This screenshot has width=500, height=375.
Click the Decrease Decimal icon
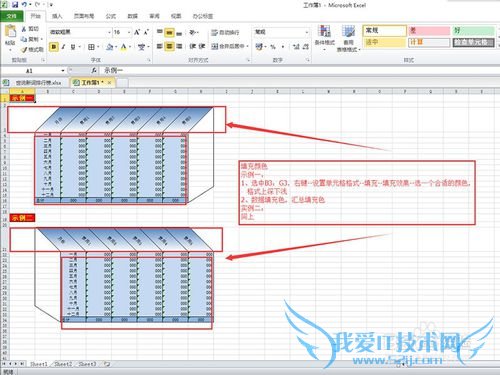[305, 47]
